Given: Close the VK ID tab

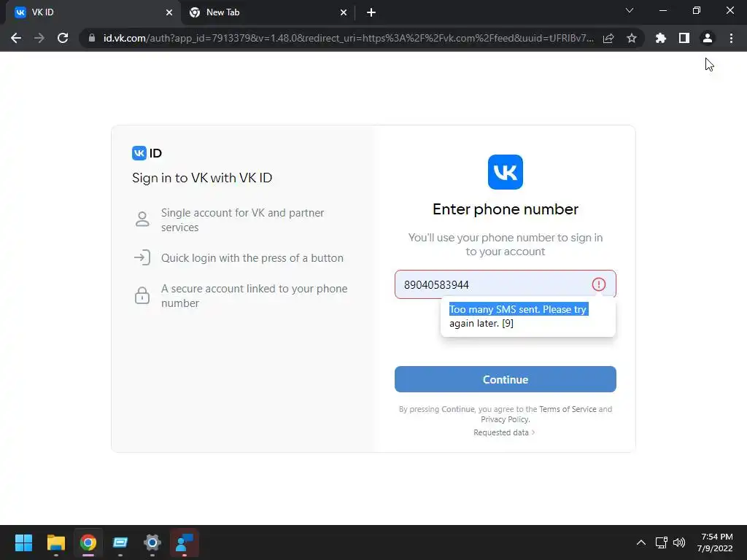Looking at the screenshot, I should (x=169, y=12).
